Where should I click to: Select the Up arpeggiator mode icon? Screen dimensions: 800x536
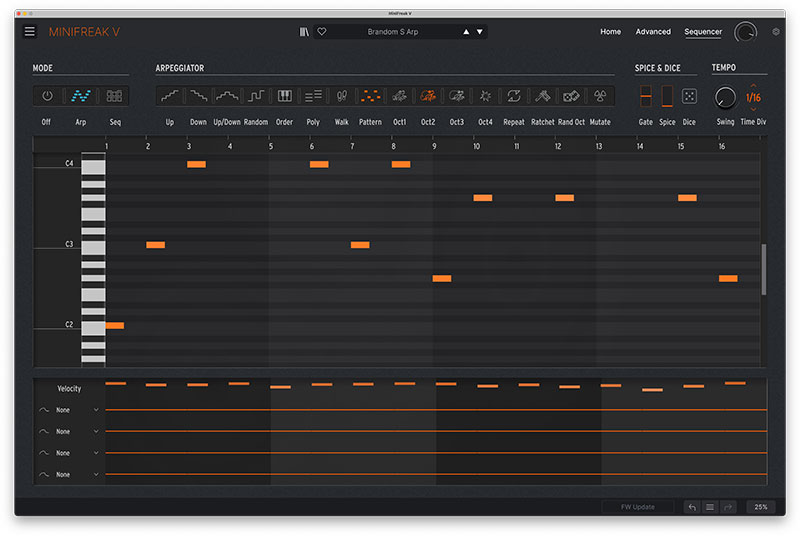[170, 96]
